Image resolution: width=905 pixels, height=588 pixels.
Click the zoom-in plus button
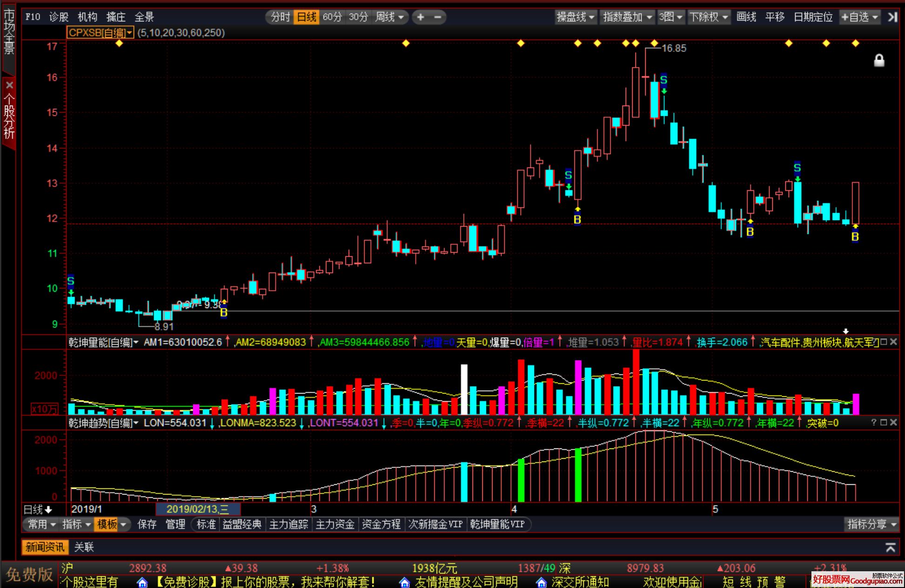point(420,17)
